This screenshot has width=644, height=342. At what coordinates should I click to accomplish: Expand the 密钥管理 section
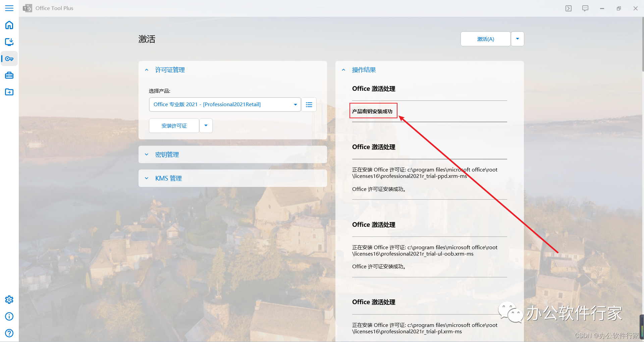(233, 154)
